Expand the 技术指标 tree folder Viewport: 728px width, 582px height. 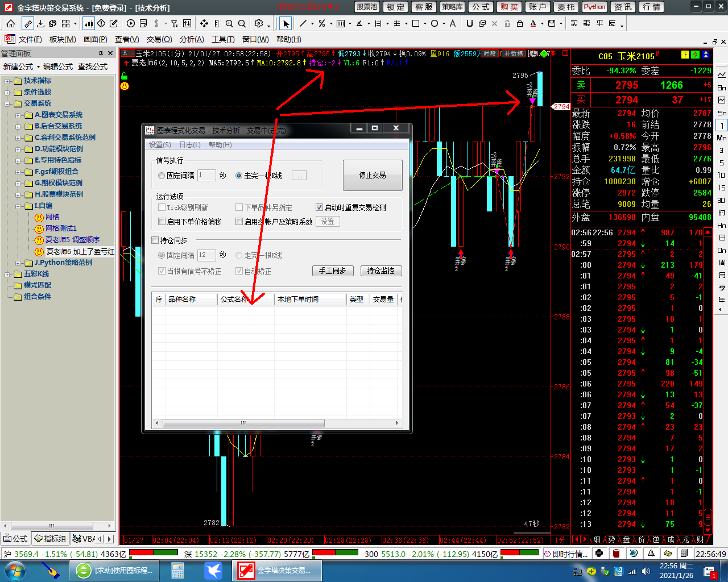[7, 81]
